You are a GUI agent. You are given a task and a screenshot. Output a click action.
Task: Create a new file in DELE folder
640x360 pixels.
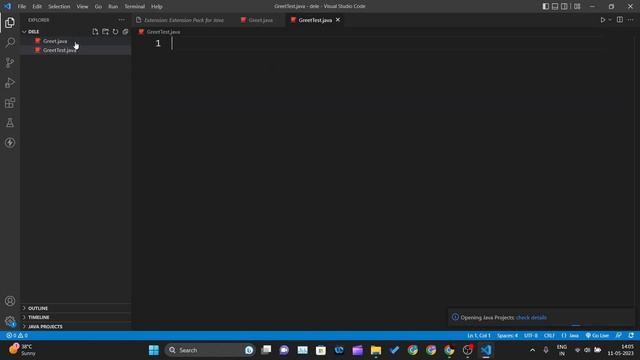click(x=95, y=31)
